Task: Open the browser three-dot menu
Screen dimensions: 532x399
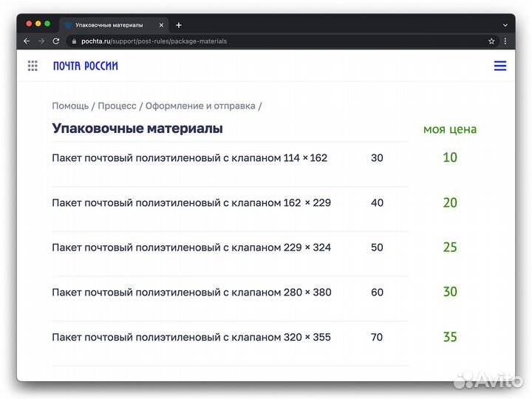Action: (505, 41)
